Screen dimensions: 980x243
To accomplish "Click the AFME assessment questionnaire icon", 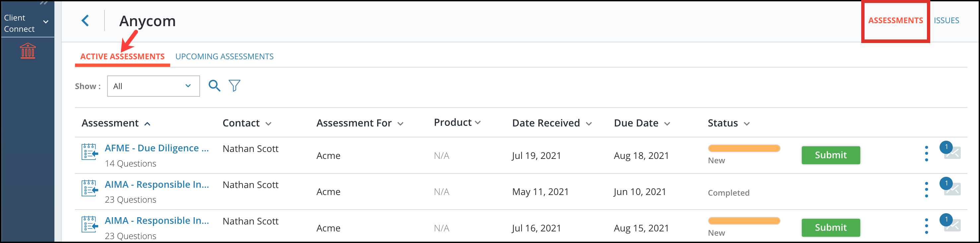I will (x=90, y=152).
